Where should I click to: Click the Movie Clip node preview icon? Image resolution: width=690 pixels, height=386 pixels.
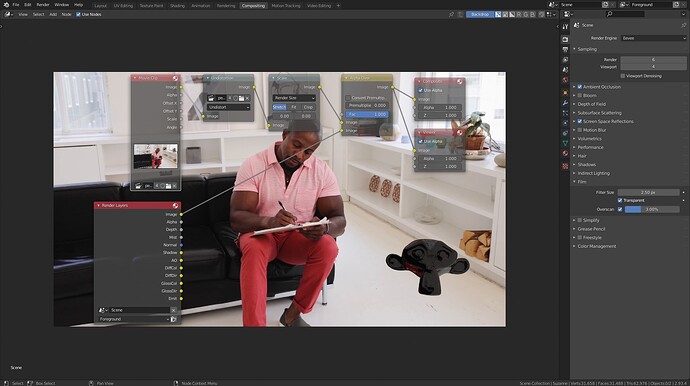click(x=175, y=78)
